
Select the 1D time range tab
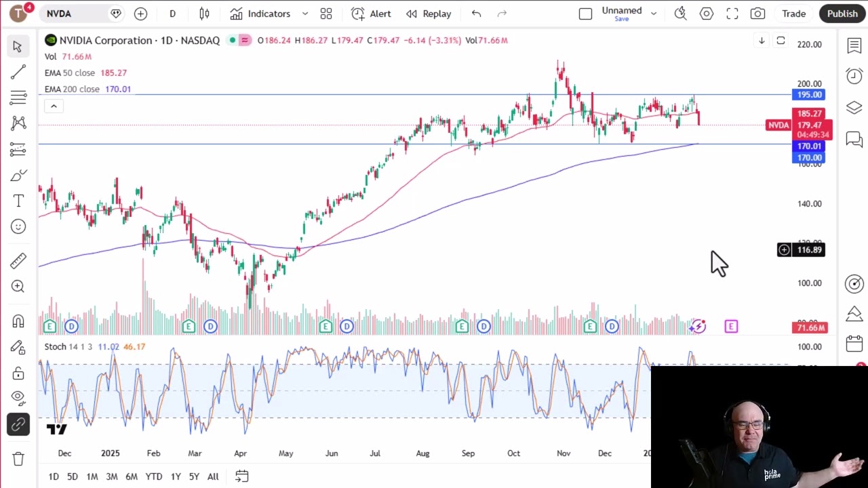(x=53, y=476)
